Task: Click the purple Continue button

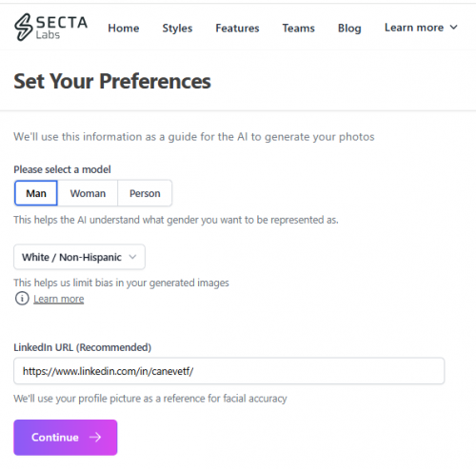Action: [66, 438]
